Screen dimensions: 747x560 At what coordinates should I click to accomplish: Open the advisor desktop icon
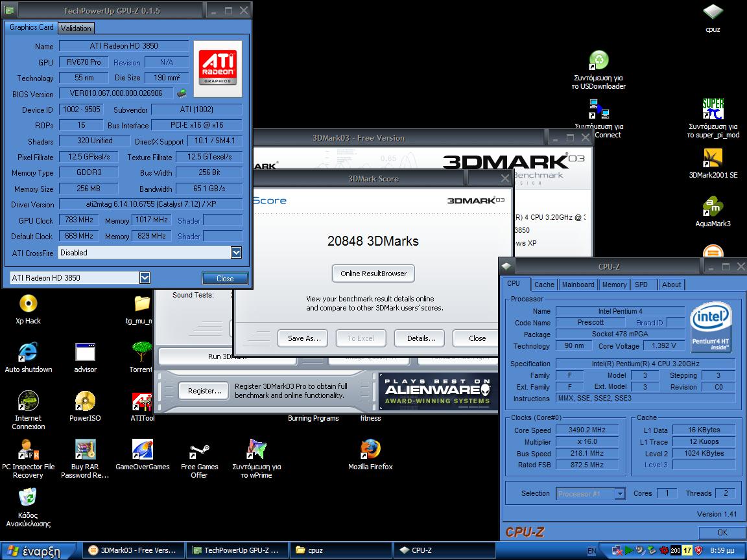click(86, 352)
